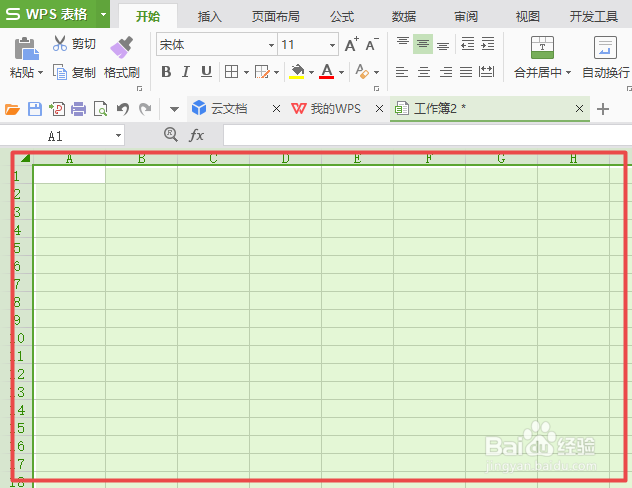The image size is (632, 488).
Task: Align text left
Action: 402,72
